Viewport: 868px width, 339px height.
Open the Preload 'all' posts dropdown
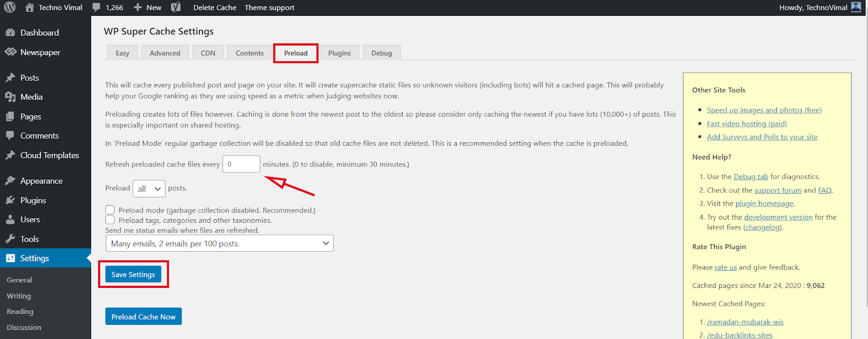[149, 189]
